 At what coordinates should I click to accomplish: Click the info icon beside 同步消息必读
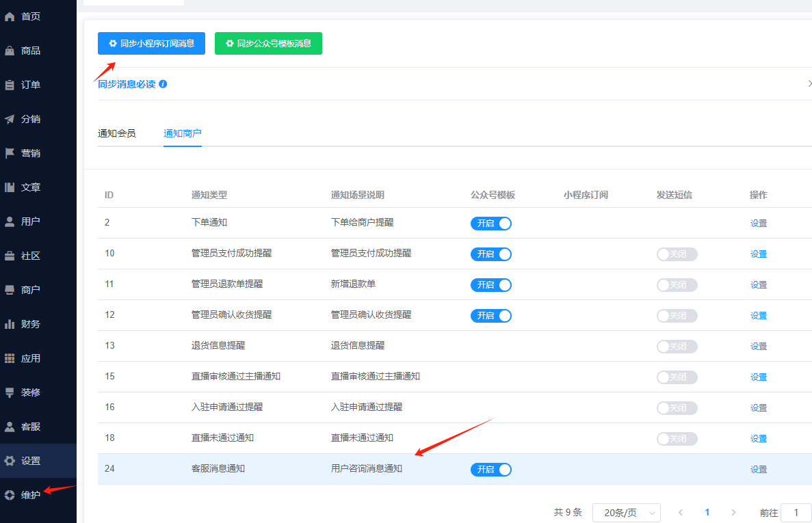tap(163, 84)
